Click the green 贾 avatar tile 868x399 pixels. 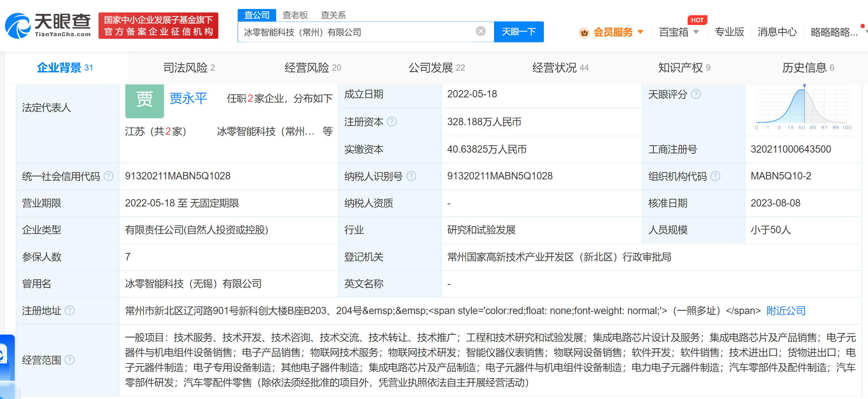click(144, 101)
